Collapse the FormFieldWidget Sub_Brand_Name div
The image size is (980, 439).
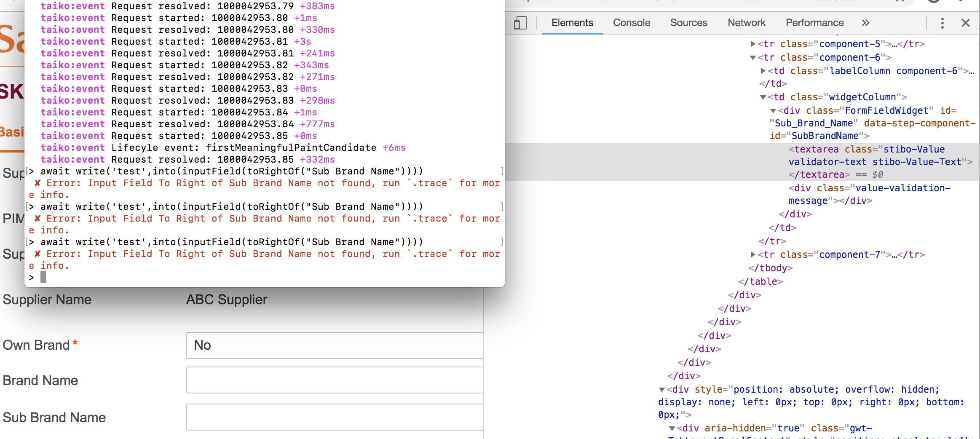773,110
